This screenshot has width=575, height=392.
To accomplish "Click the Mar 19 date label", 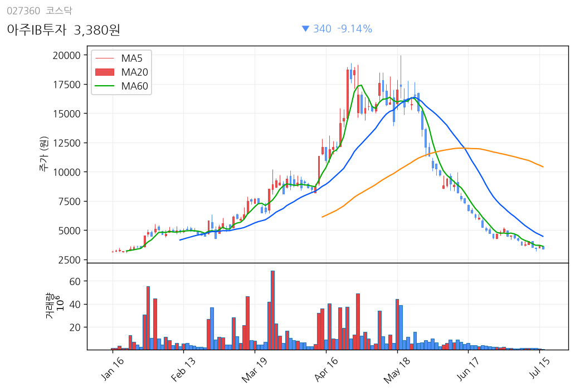I will point(255,370).
